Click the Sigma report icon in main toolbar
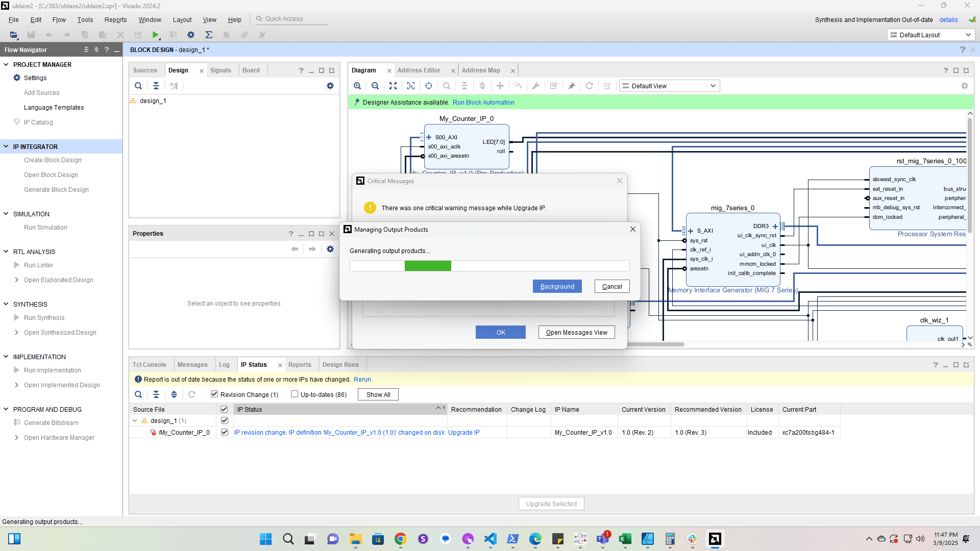The width and height of the screenshot is (980, 551). tap(209, 35)
